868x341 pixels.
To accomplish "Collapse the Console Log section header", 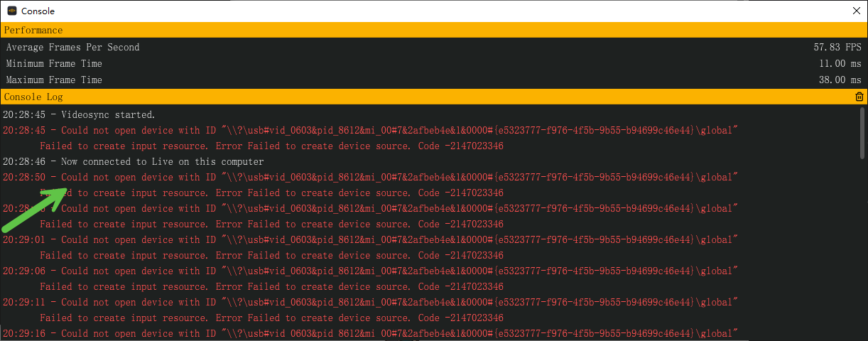I will click(x=33, y=97).
